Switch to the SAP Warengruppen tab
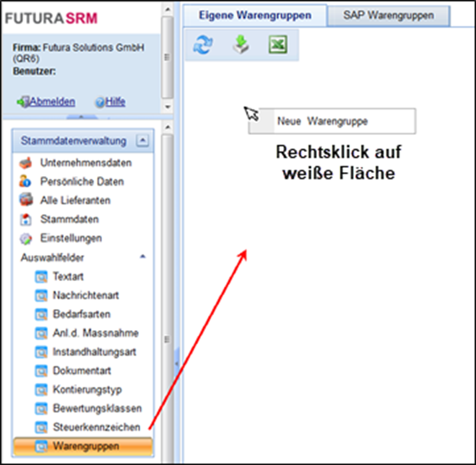The image size is (476, 465). [x=388, y=15]
